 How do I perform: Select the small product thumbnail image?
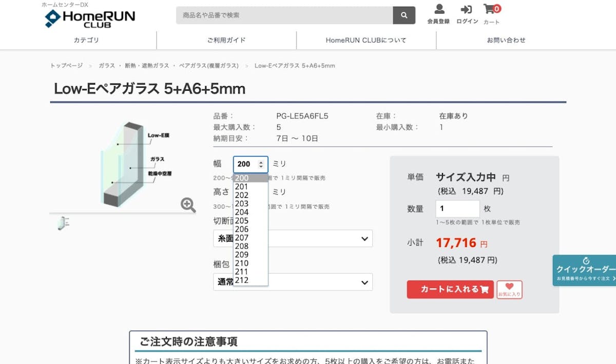64,223
